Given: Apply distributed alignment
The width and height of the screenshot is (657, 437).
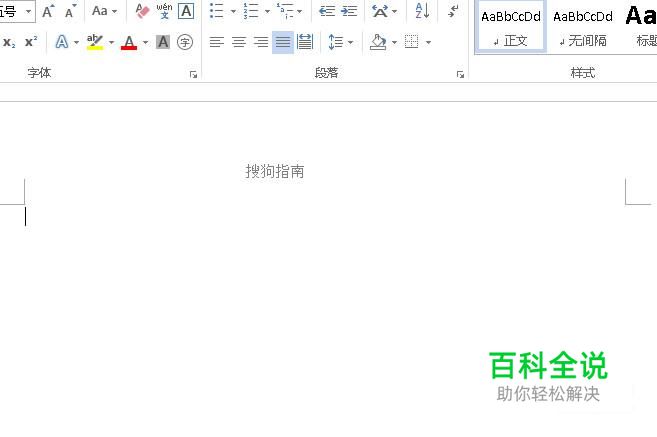Looking at the screenshot, I should coord(305,42).
